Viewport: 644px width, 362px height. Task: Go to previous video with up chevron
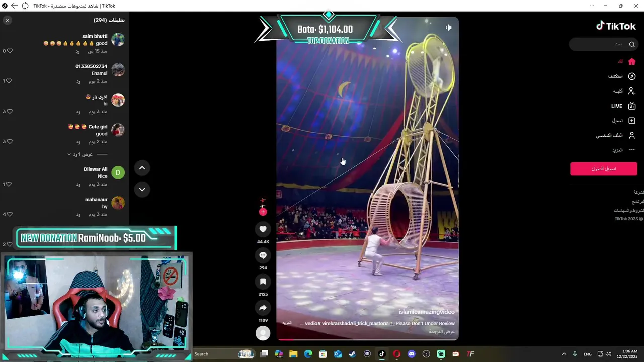pos(142,168)
